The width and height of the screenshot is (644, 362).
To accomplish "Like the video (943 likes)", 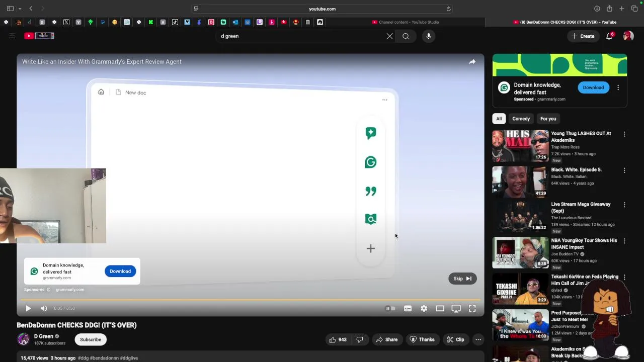I will (338, 339).
